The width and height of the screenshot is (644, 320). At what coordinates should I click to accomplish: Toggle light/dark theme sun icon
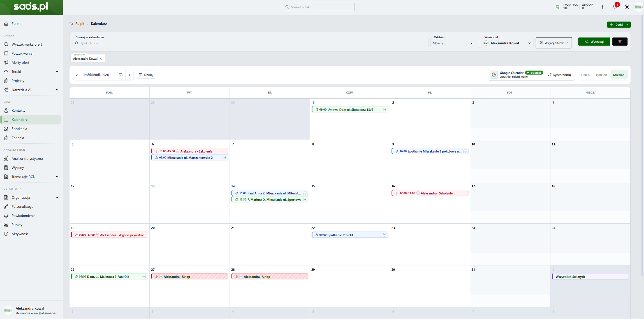[627, 7]
